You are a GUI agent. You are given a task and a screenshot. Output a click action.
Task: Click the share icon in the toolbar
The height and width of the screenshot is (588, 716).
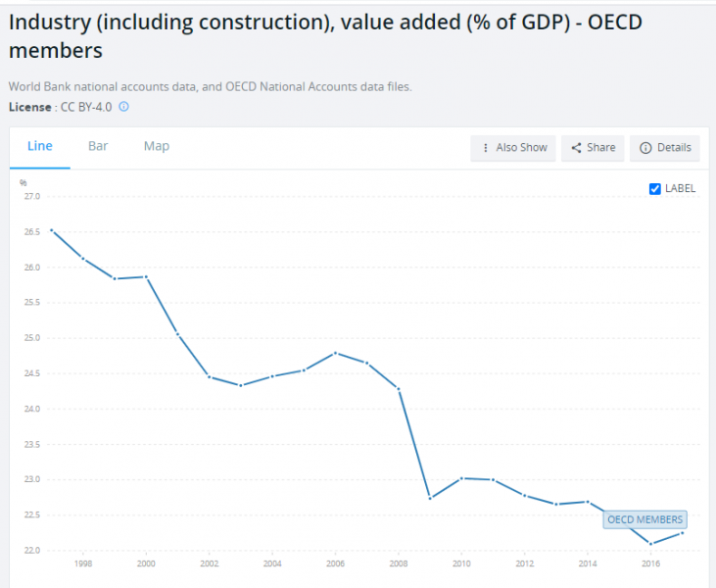pyautogui.click(x=577, y=148)
